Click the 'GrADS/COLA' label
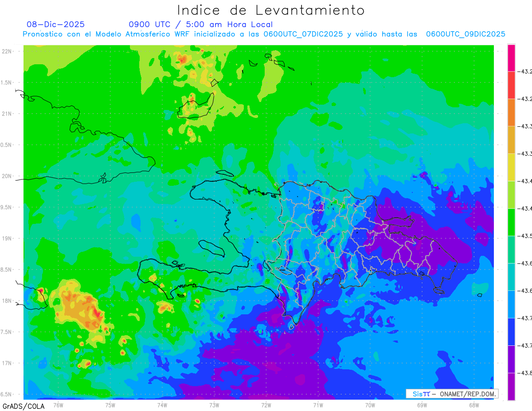The width and height of the screenshot is (532, 411). click(x=23, y=406)
